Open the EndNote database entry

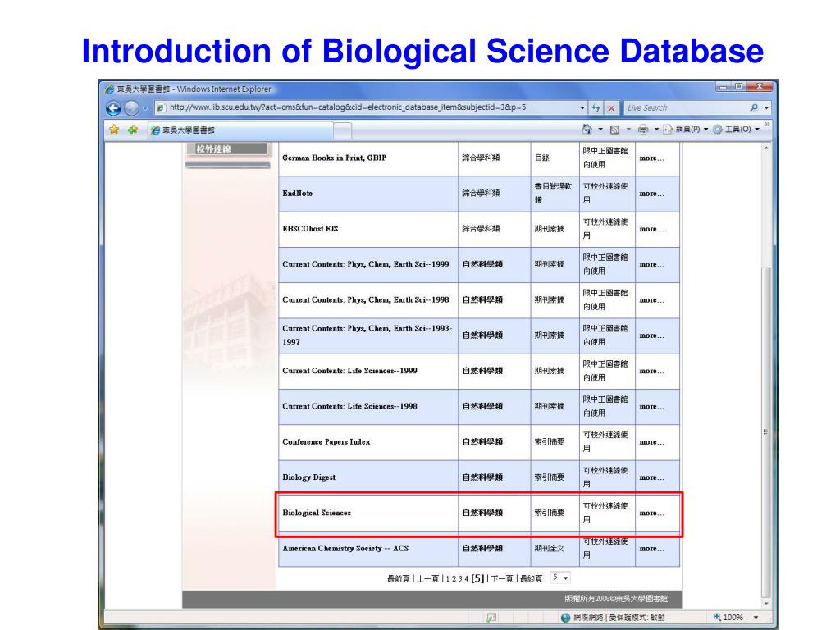(x=297, y=194)
